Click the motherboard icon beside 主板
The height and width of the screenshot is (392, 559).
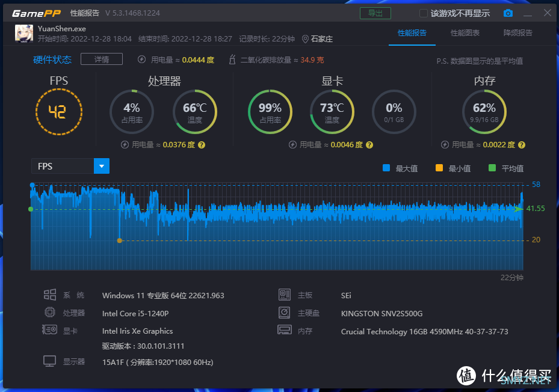[285, 295]
